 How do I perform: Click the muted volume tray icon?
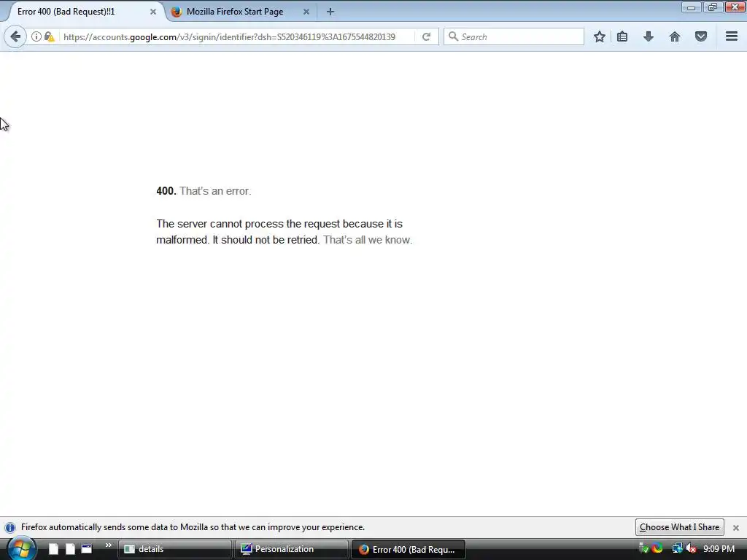(691, 548)
